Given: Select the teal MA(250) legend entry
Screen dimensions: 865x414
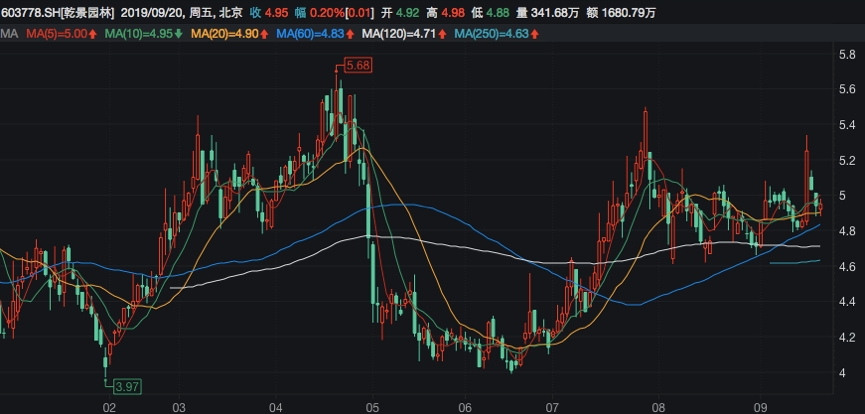Looking at the screenshot, I should 492,35.
